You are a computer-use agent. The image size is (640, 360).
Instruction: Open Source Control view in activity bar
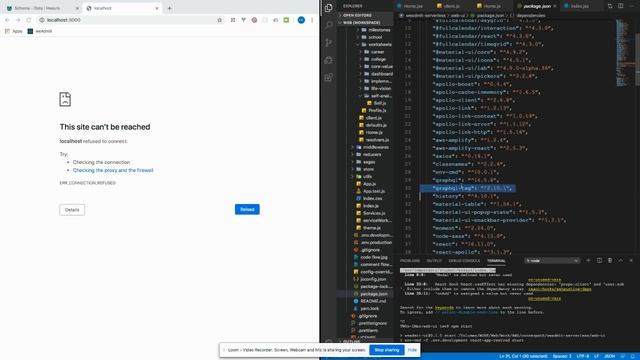[329, 43]
